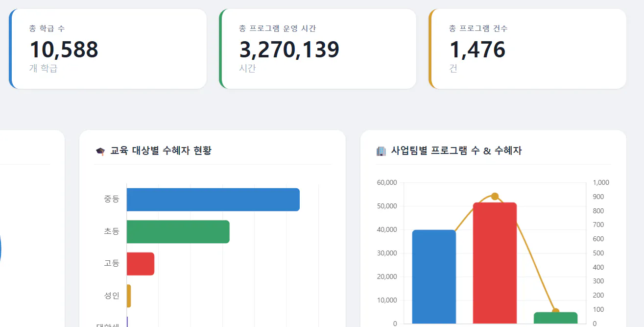The image size is (644, 327).
Task: Click the 총 학급 수 card value 10,588
Action: click(x=64, y=50)
